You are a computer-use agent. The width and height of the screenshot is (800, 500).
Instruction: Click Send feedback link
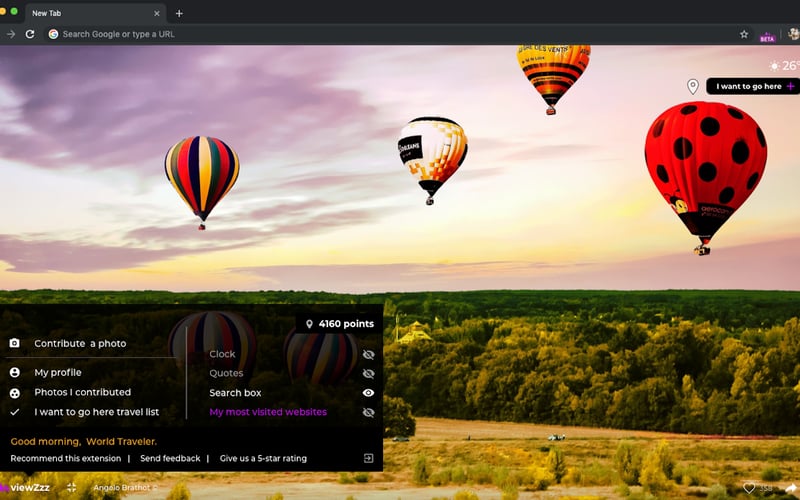tap(170, 458)
